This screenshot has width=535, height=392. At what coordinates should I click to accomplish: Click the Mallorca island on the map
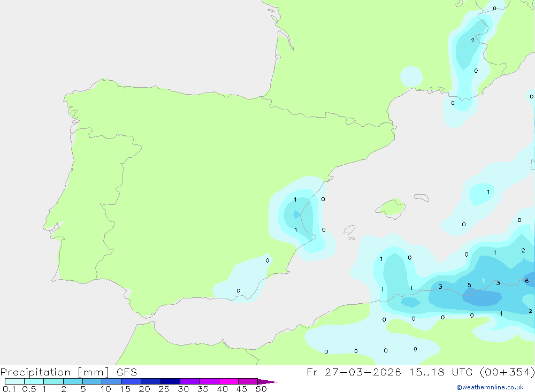391,207
